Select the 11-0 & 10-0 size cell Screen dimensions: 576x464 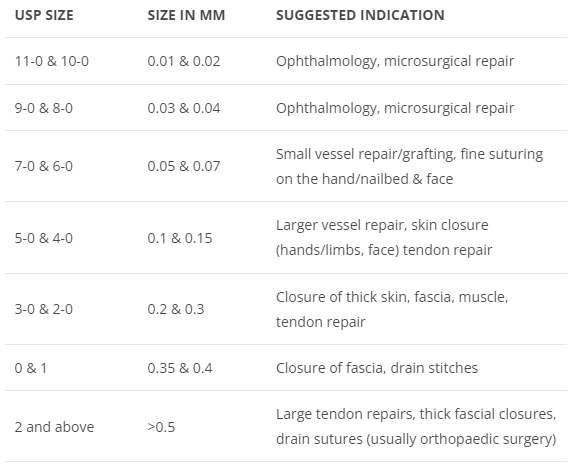pos(52,61)
